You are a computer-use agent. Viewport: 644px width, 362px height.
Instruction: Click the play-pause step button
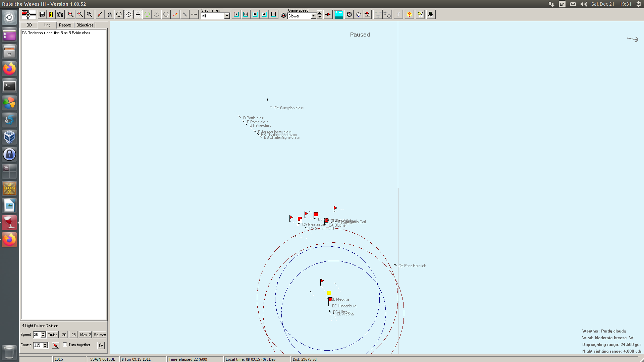255,14
